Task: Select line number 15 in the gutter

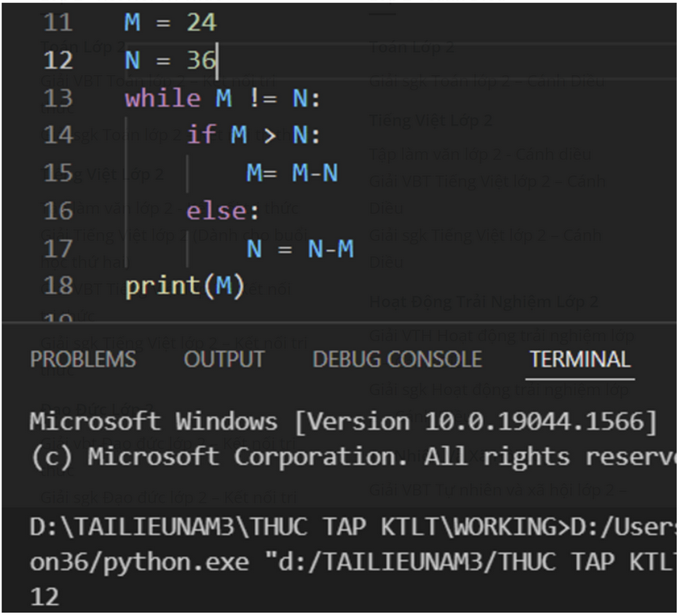Action: tap(57, 173)
